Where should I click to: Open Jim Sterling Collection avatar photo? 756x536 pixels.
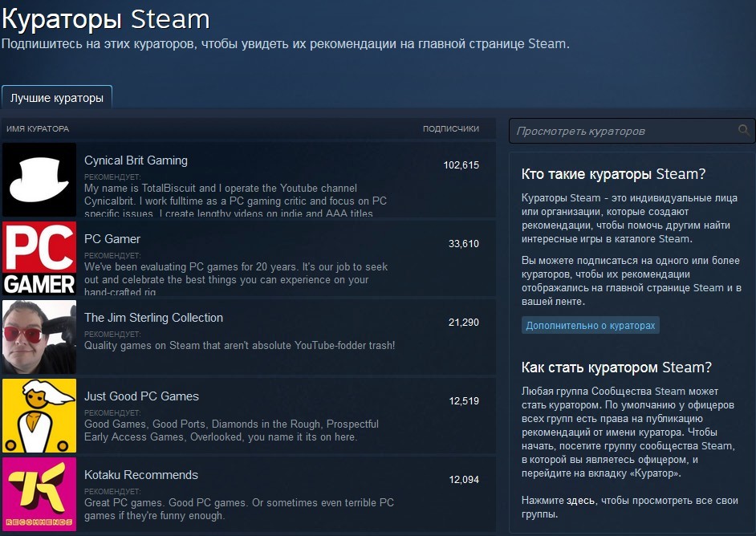tap(39, 337)
